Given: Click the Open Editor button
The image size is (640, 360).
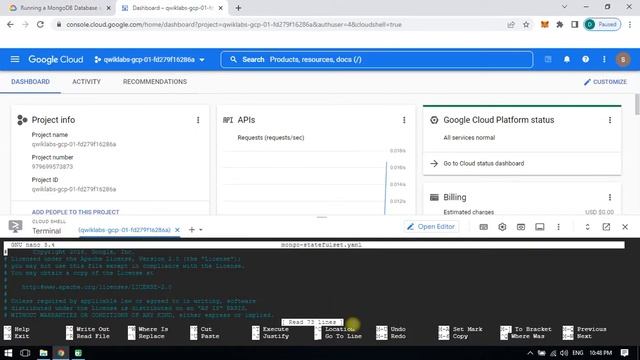Looking at the screenshot, I should click(431, 227).
